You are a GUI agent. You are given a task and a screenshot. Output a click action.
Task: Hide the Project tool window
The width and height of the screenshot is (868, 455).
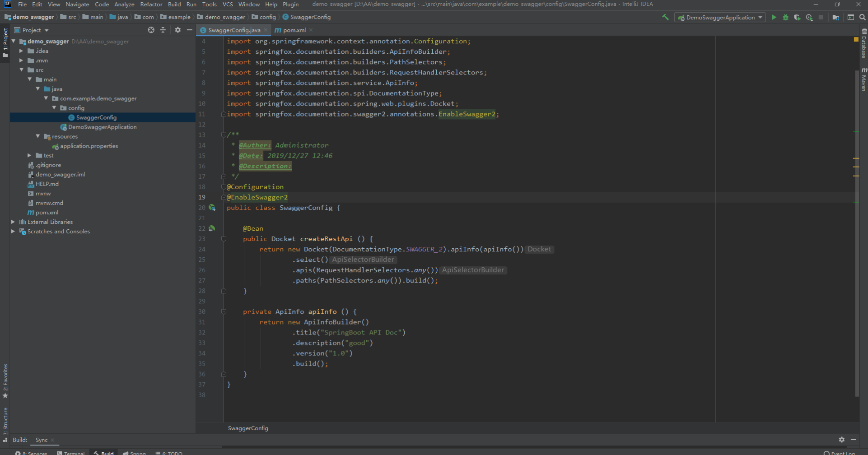[x=190, y=30]
